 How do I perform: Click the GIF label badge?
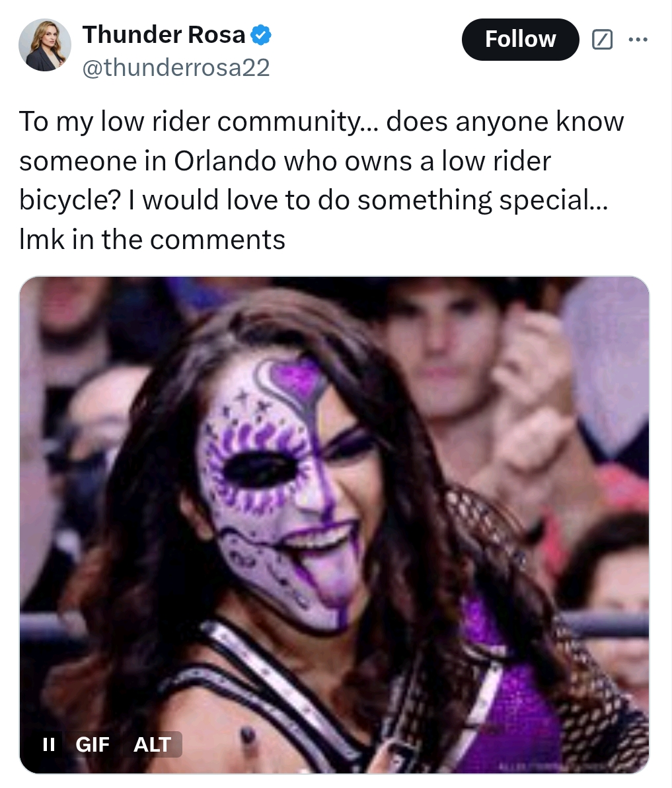(x=93, y=744)
